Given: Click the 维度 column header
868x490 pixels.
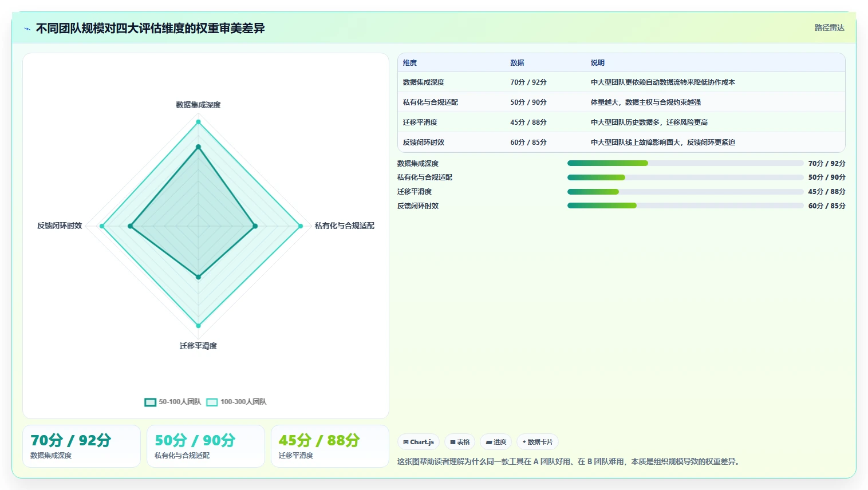Looking at the screenshot, I should click(410, 63).
